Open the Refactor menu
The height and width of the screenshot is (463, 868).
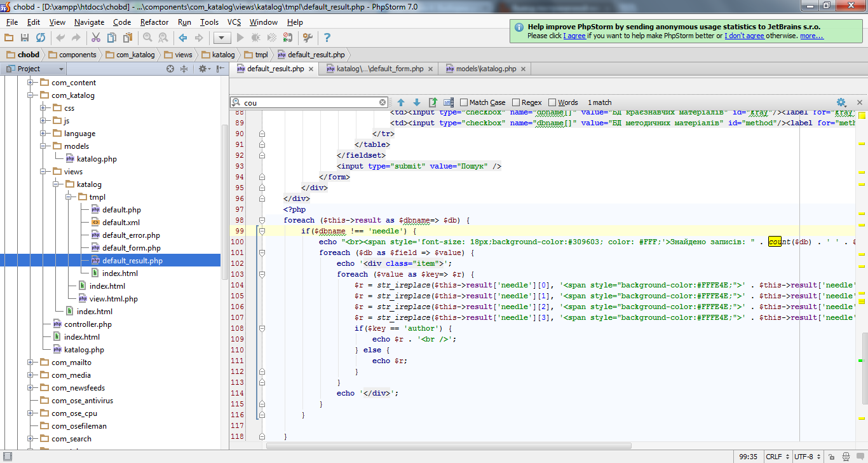click(154, 22)
